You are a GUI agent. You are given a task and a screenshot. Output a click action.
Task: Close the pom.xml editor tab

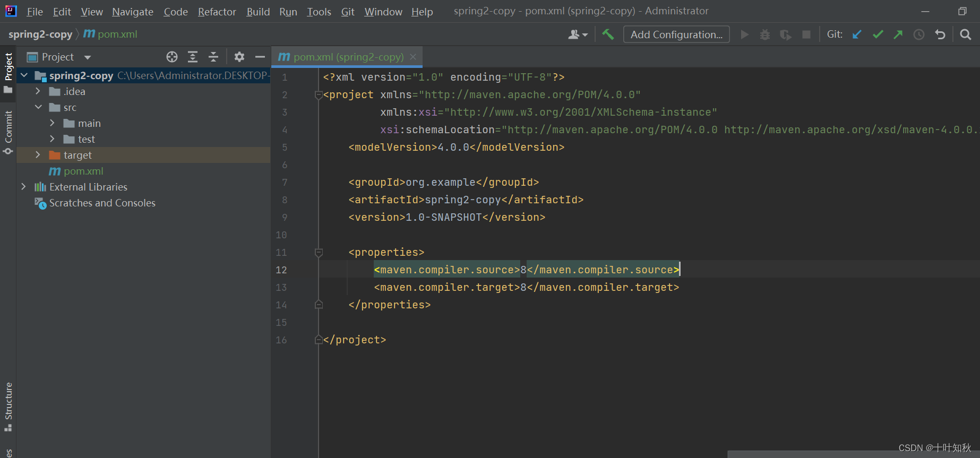[x=413, y=57]
